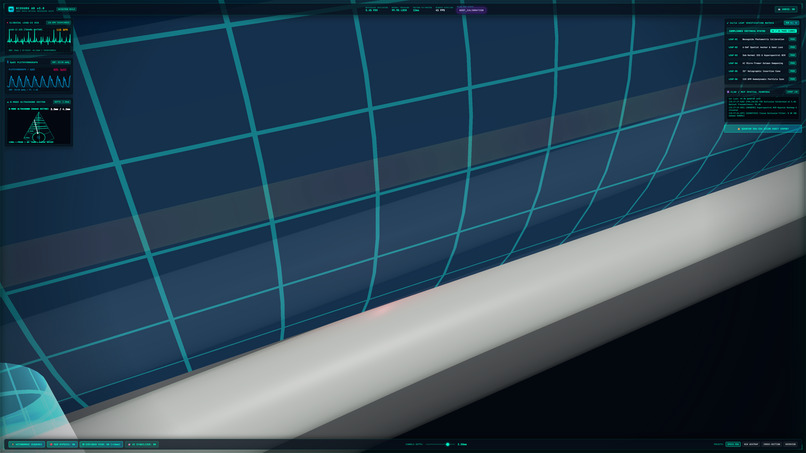Toggle AI Stabilizer in the bottom bar
806x453 pixels.
[x=142, y=444]
